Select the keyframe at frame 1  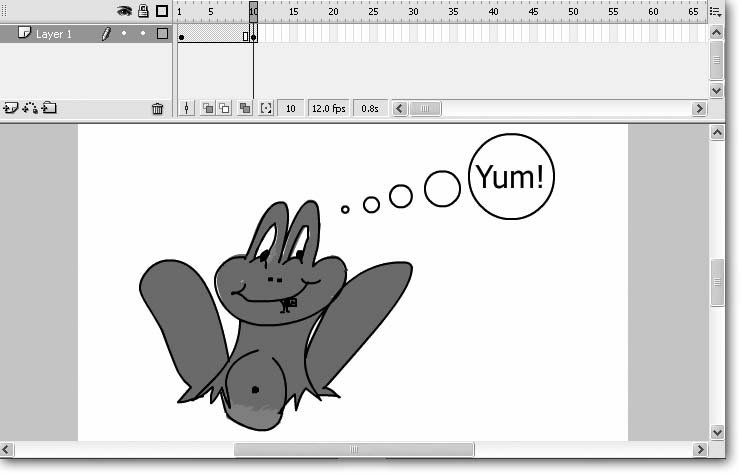click(x=181, y=36)
